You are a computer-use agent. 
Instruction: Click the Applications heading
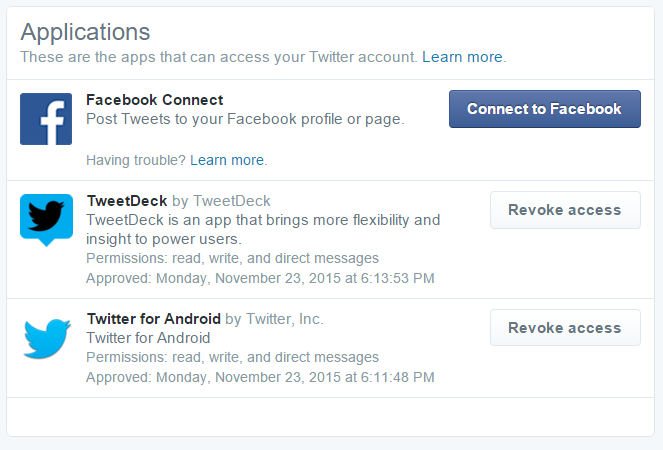pos(85,32)
